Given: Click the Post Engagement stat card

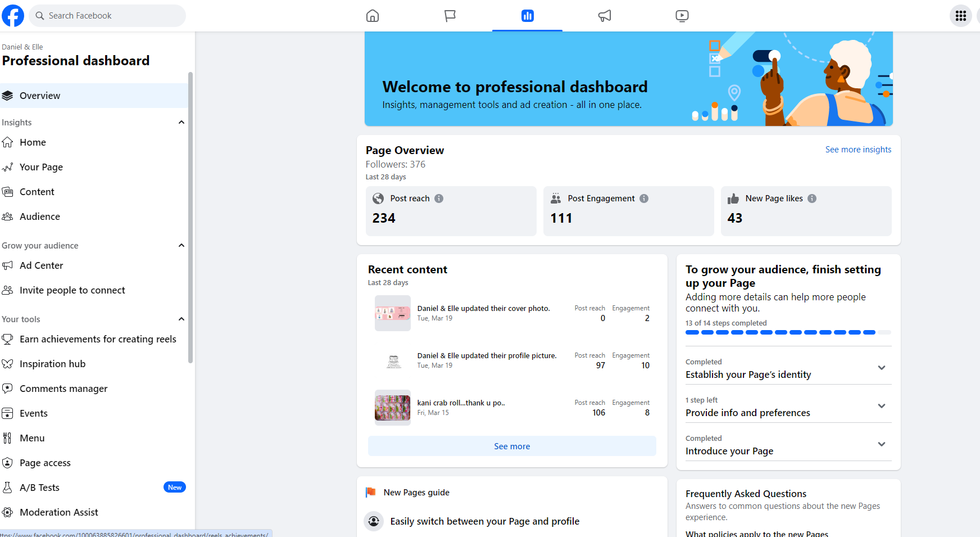Looking at the screenshot, I should point(629,211).
